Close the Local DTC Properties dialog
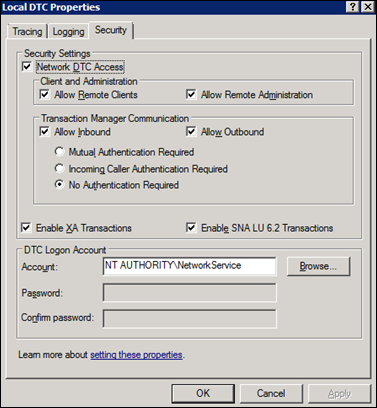This screenshot has width=377, height=408. (367, 7)
